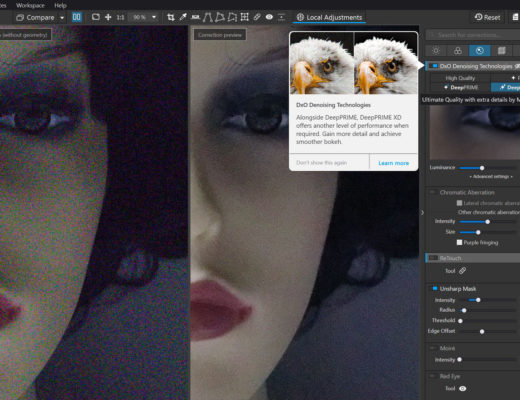The image size is (520, 400).
Task: Open the zoom percentage dropdown
Action: [x=154, y=17]
